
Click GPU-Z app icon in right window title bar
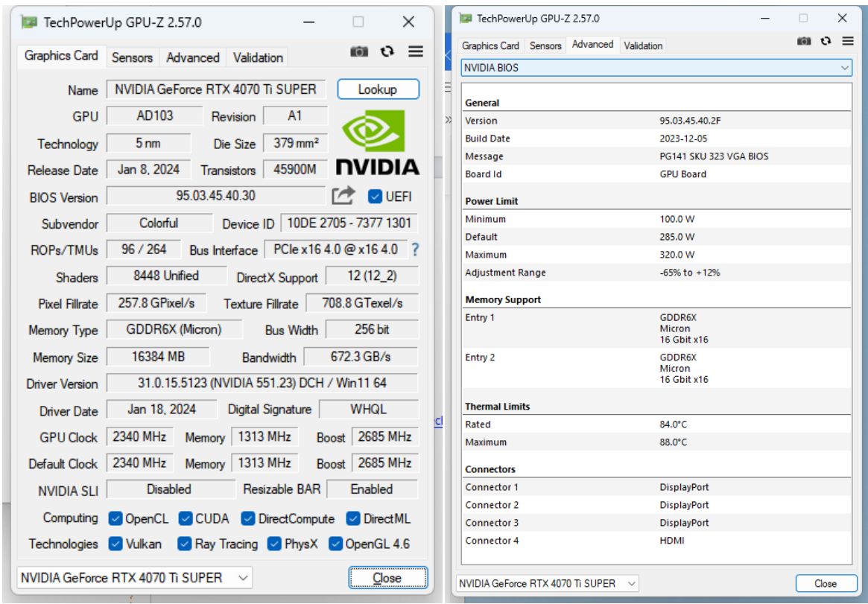(x=466, y=19)
